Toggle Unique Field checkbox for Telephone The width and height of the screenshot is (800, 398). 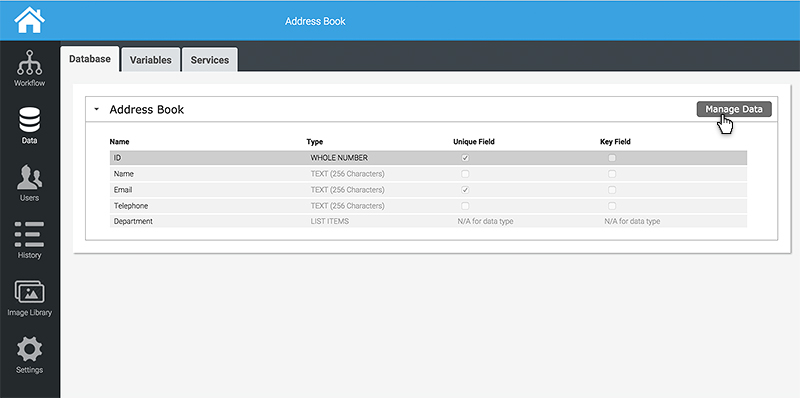(465, 206)
